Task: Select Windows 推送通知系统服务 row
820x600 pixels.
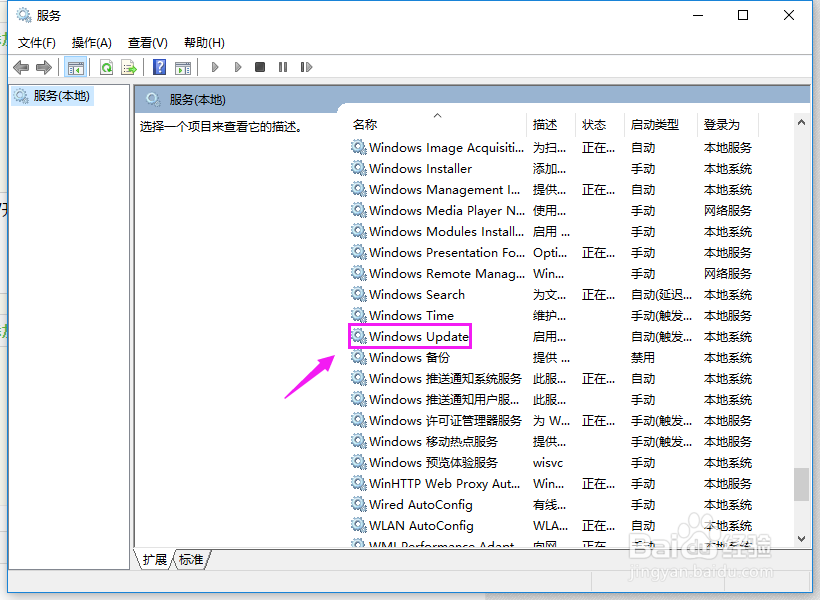Action: (551, 378)
